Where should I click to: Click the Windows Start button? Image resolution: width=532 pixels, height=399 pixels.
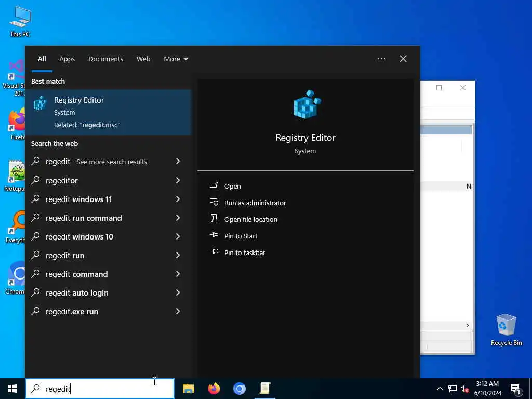pyautogui.click(x=12, y=389)
